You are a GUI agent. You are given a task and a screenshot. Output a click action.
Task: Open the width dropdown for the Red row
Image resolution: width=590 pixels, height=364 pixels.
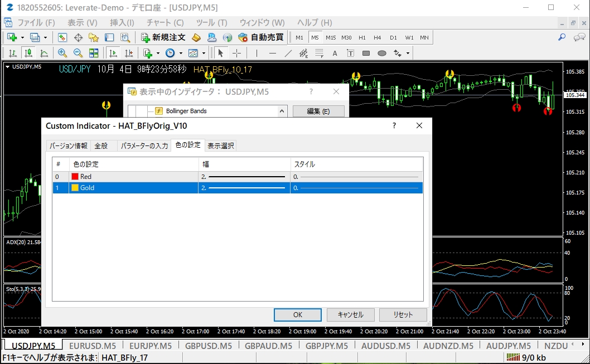tap(244, 177)
